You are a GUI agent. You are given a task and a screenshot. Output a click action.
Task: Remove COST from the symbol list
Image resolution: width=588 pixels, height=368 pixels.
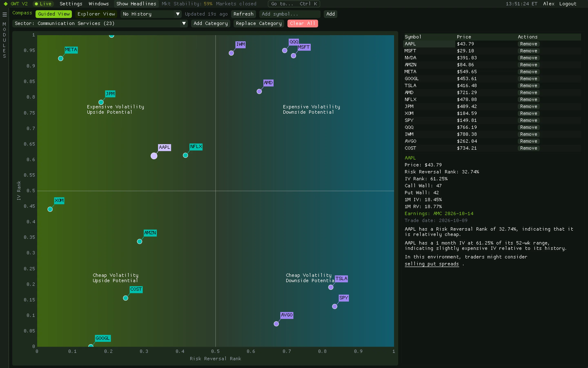click(x=529, y=148)
